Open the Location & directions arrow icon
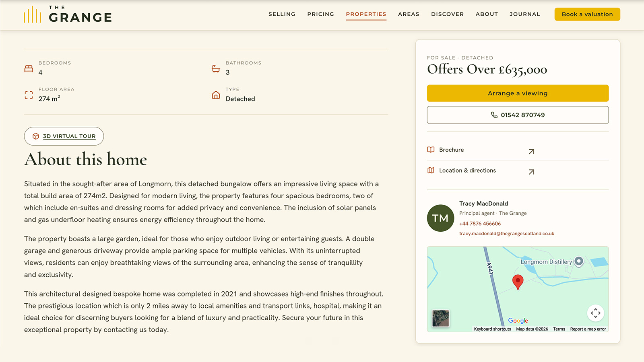 point(531,172)
